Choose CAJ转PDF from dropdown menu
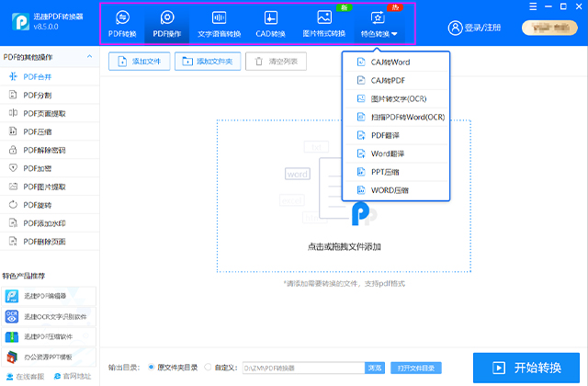This screenshot has height=386, width=588. (x=396, y=81)
